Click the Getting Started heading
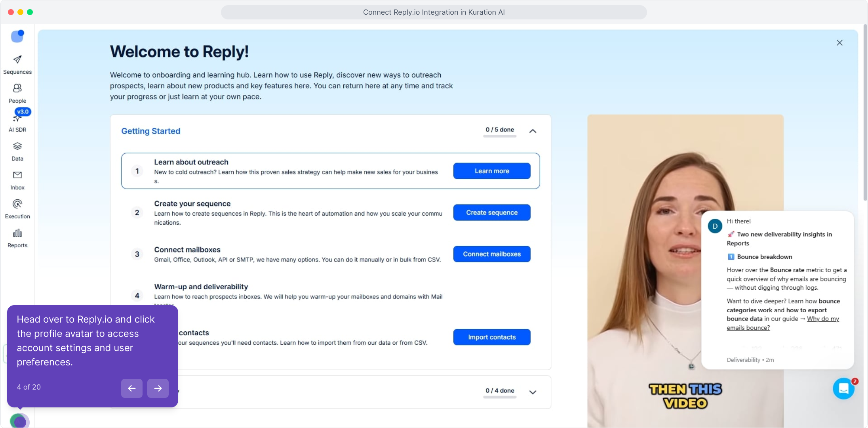868x428 pixels. [x=150, y=131]
